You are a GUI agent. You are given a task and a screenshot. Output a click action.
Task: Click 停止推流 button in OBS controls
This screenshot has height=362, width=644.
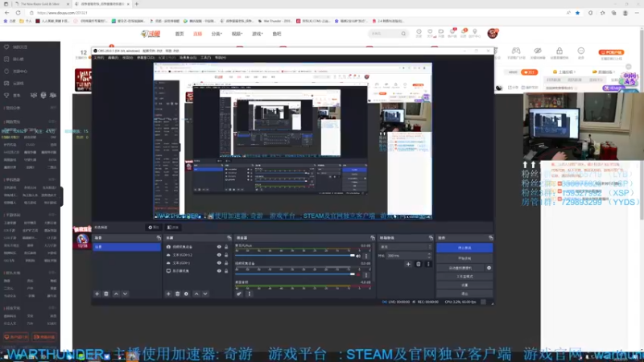pyautogui.click(x=464, y=248)
